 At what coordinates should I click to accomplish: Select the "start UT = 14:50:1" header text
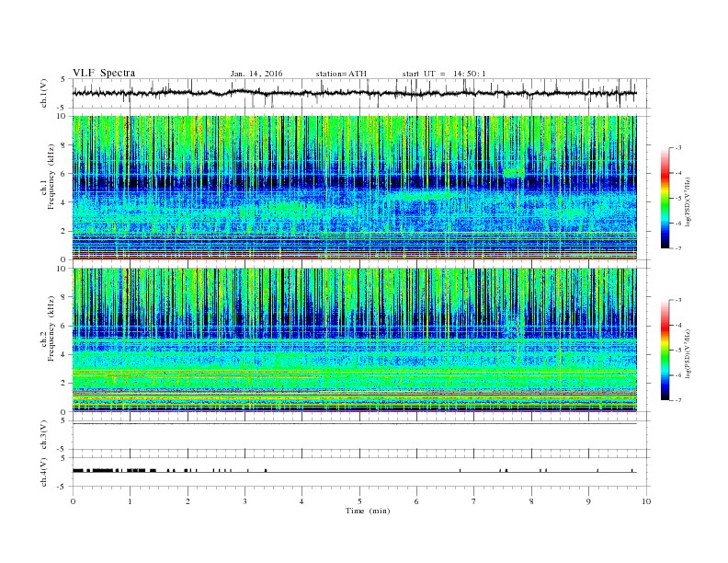click(444, 74)
